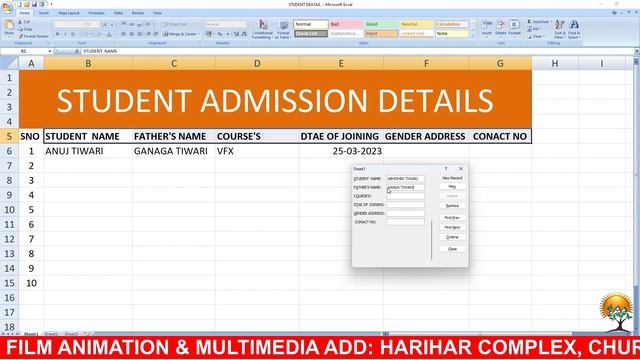This screenshot has height=360, width=640.
Task: Click the Wrap Text command
Action: [x=175, y=24]
